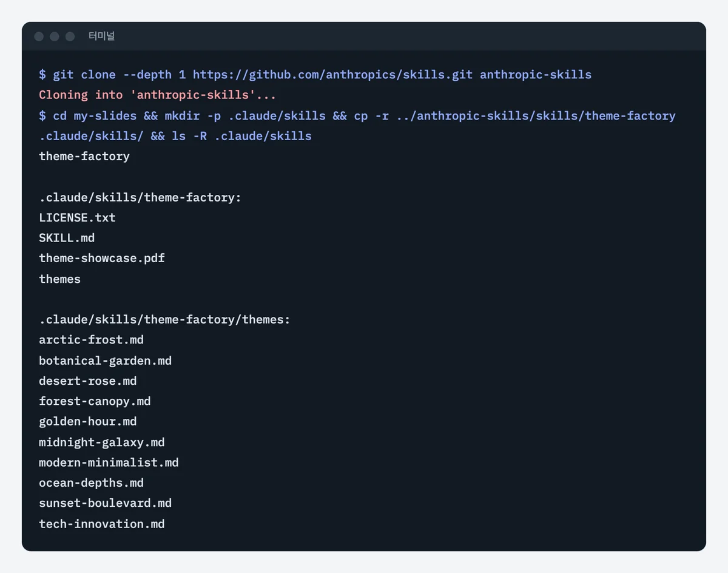This screenshot has height=573, width=728.
Task: Click the middle gray window dot
Action: (x=55, y=36)
